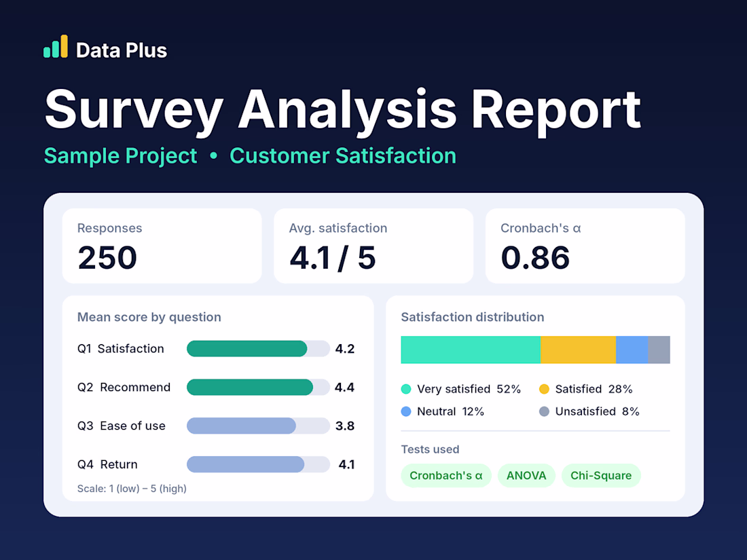Click the "Q1 Satisfaction" label

[x=120, y=349]
